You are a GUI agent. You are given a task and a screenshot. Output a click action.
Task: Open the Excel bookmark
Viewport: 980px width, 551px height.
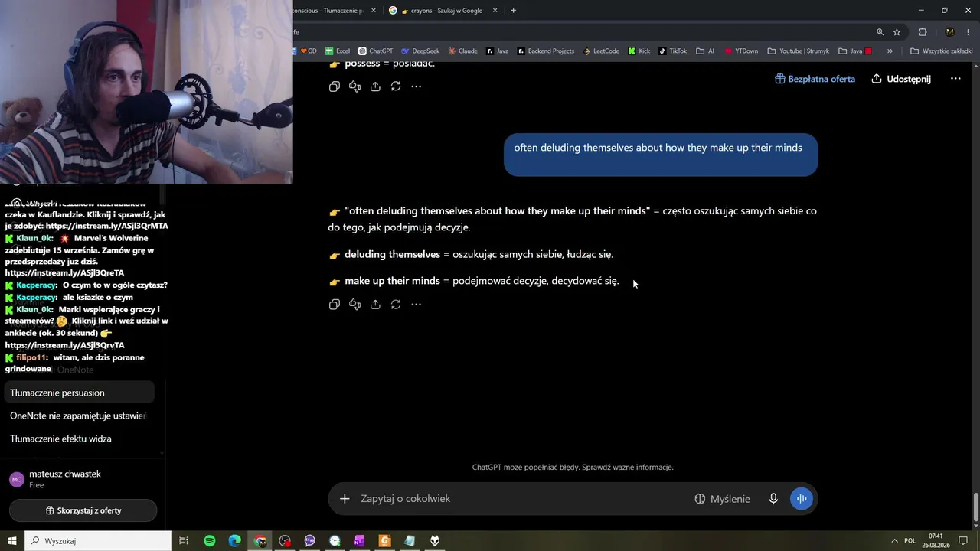[x=338, y=51]
